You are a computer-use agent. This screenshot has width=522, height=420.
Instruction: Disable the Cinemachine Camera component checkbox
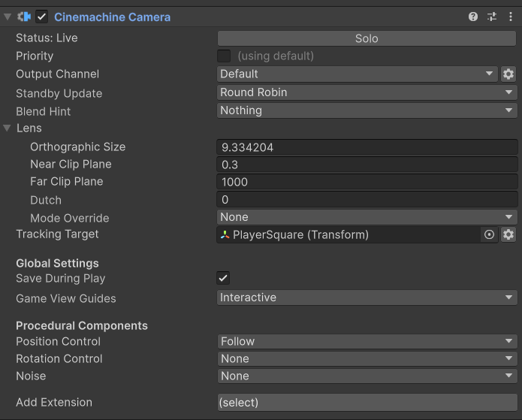pyautogui.click(x=42, y=17)
